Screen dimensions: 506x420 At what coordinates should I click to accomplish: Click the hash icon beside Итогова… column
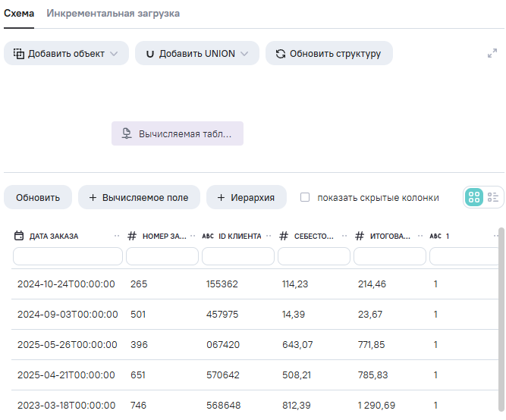[360, 236]
